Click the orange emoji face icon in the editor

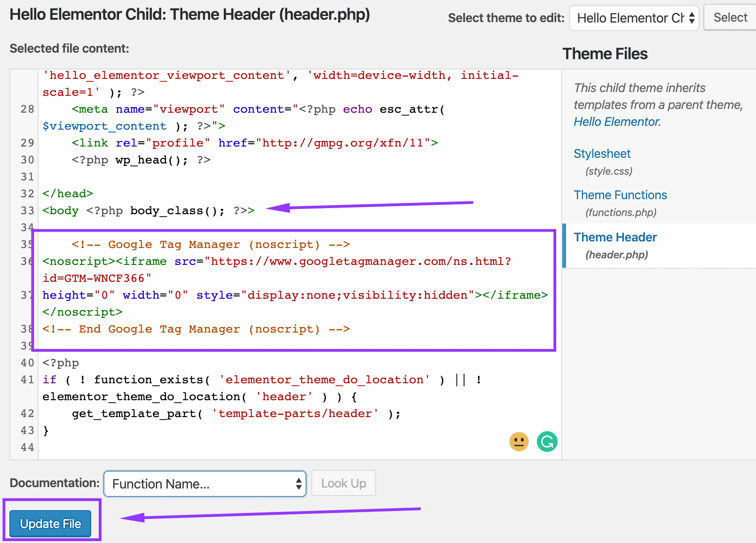pos(519,442)
